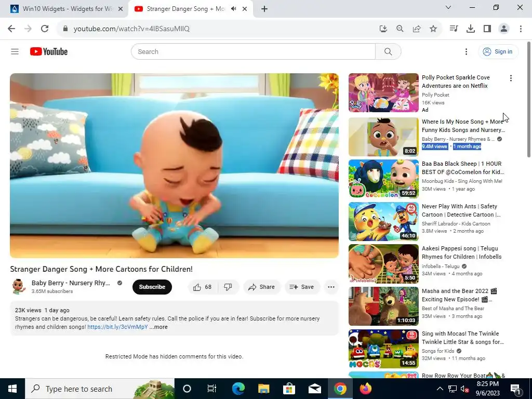The height and width of the screenshot is (399, 532).
Task: Select Stranger Danger Song tab
Action: pyautogui.click(x=185, y=9)
